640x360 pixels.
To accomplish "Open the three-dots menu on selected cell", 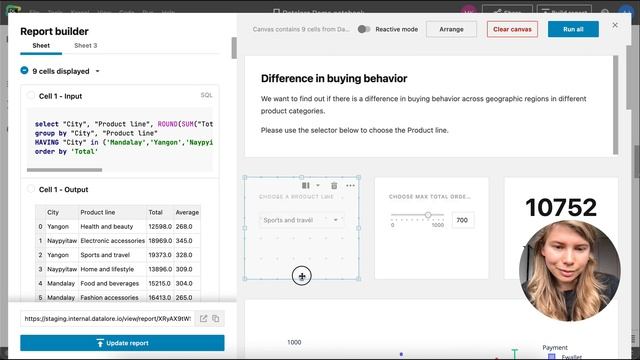I will pos(350,186).
